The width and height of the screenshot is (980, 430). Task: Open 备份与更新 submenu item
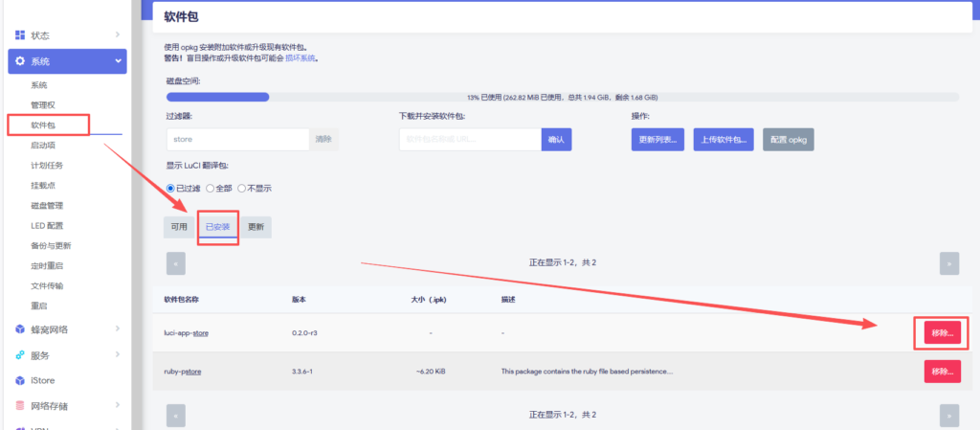[x=51, y=245]
